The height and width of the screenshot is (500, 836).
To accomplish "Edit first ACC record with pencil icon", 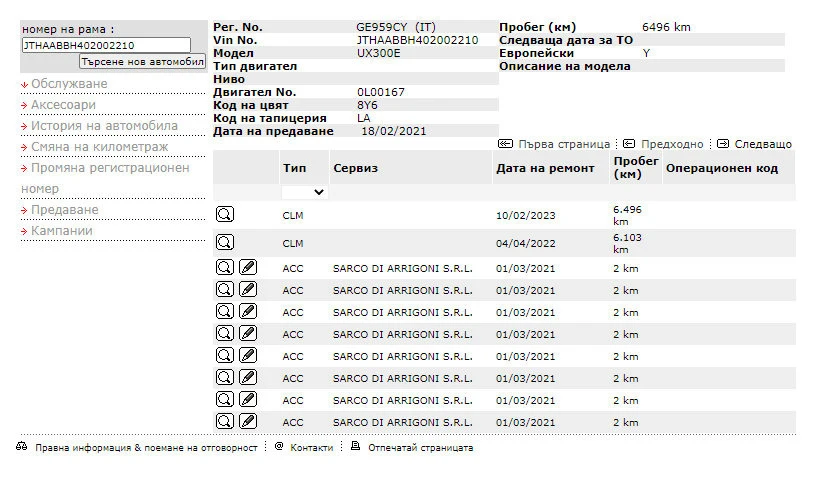I will (x=248, y=267).
